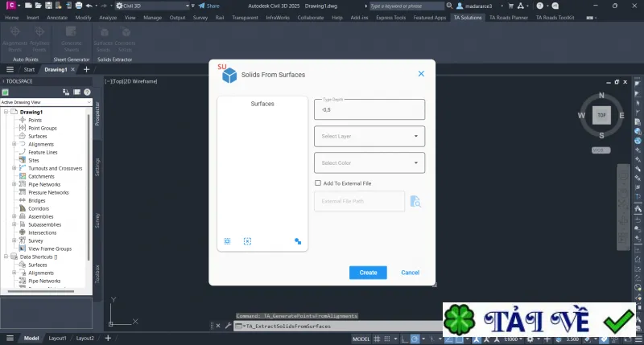Click the pick surfaces from drawing icon

[298, 241]
